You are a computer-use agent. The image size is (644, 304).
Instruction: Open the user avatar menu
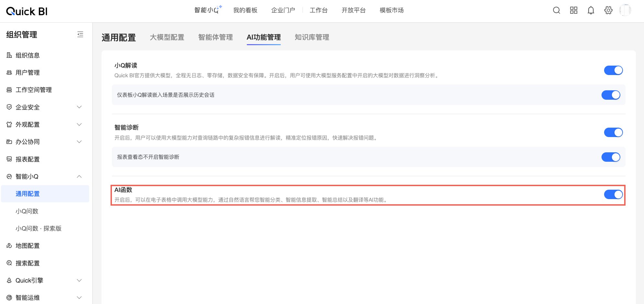pos(625,10)
